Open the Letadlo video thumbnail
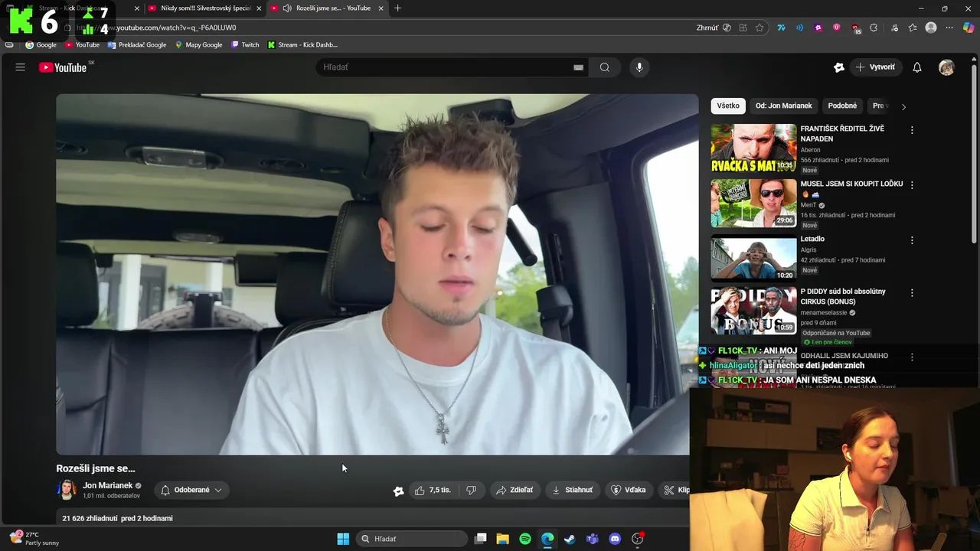This screenshot has height=551, width=980. pyautogui.click(x=753, y=259)
